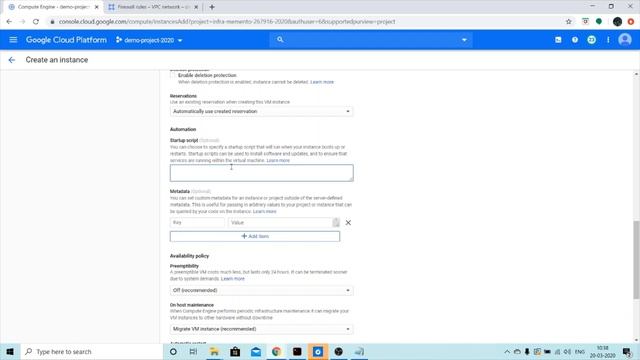This screenshot has width=640, height=360.
Task: Remove the metadata row with the X icon
Action: tap(348, 222)
